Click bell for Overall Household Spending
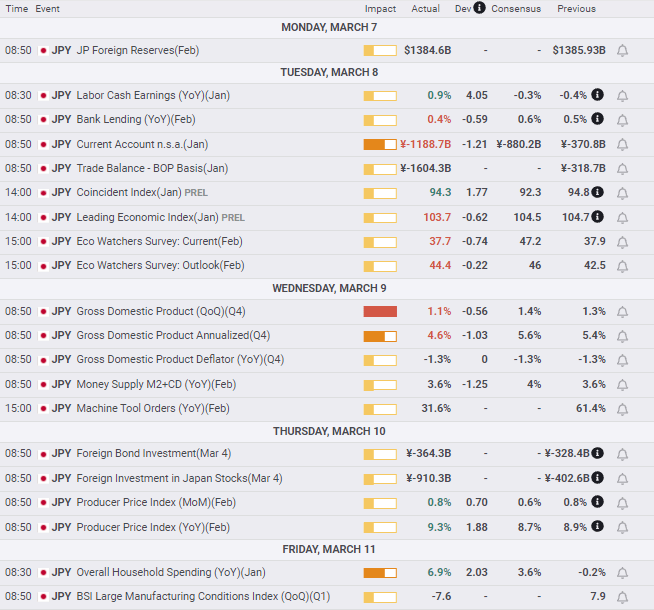The image size is (654, 610). coord(622,573)
